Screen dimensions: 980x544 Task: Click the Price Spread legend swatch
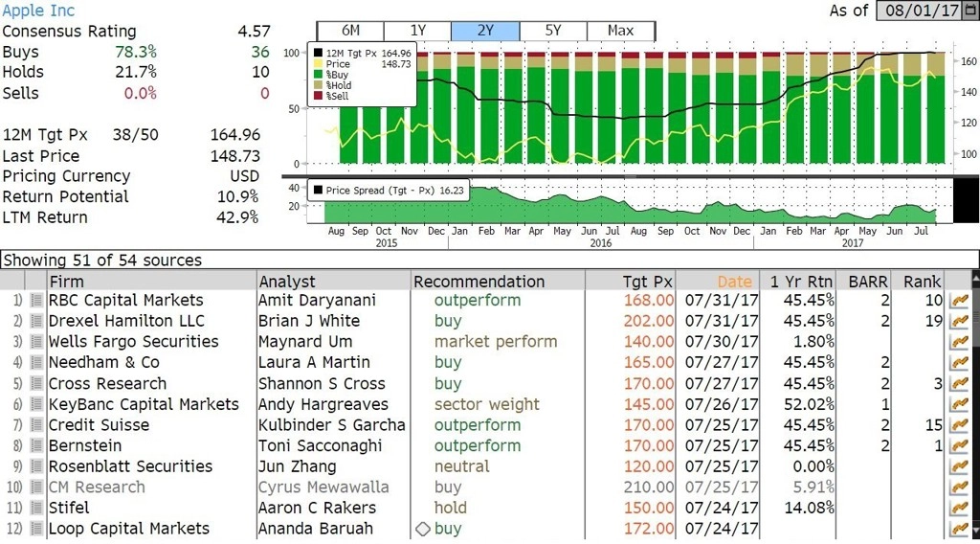tap(318, 190)
